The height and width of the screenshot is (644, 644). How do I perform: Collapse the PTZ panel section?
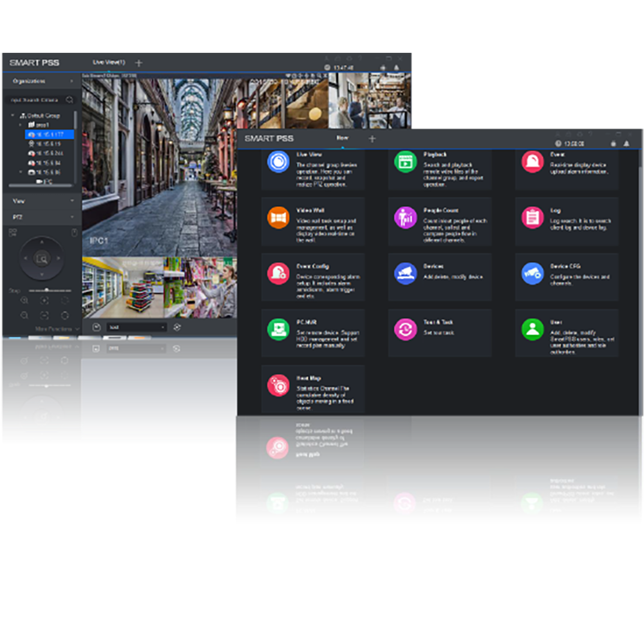pos(42,217)
